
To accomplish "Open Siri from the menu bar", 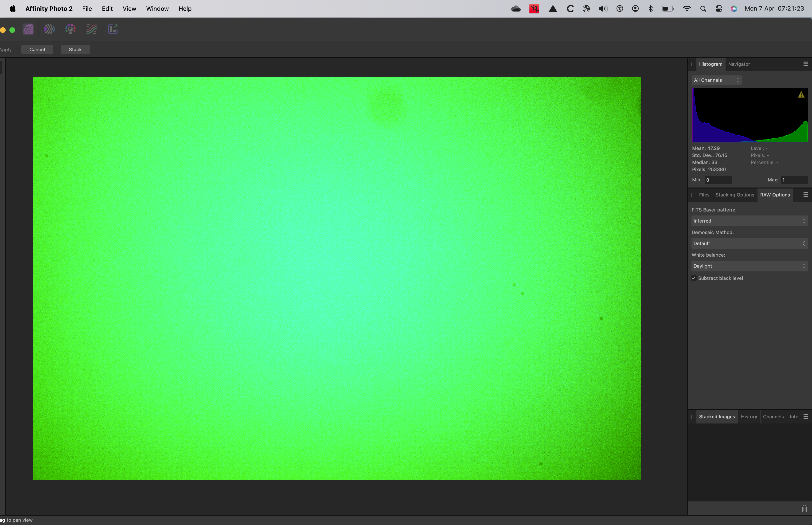I will [734, 8].
